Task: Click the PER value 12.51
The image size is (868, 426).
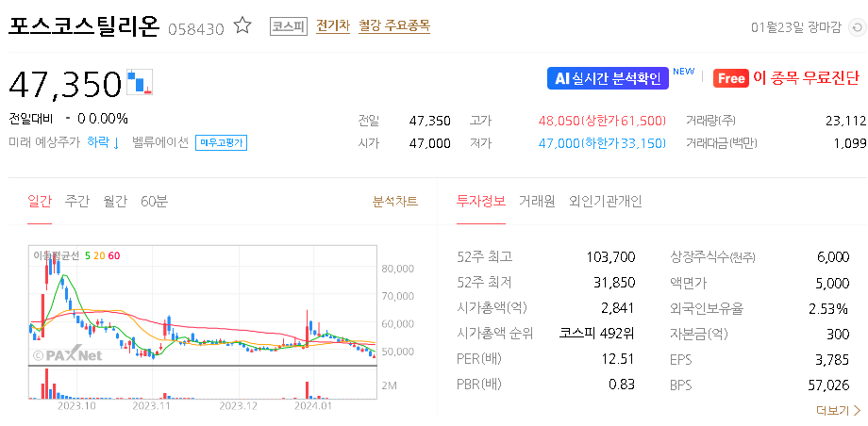Action: (x=618, y=359)
